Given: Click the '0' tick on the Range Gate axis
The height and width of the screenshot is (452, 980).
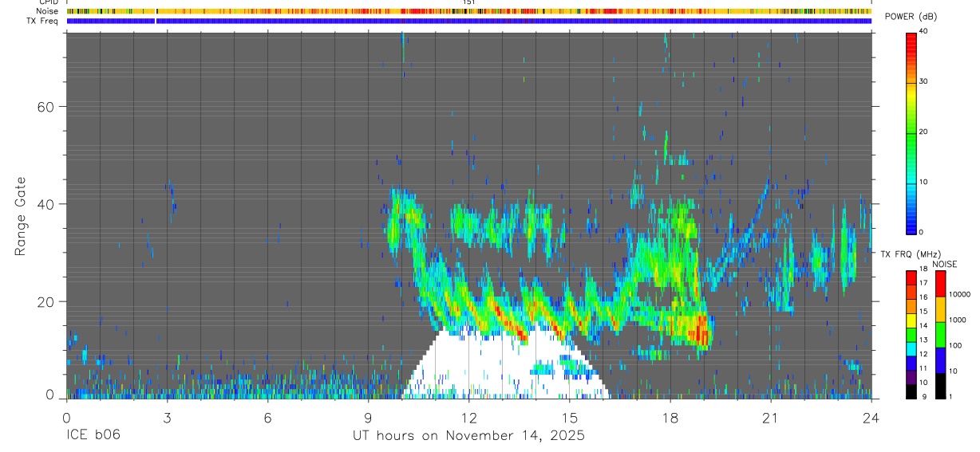Looking at the screenshot, I should point(49,396).
